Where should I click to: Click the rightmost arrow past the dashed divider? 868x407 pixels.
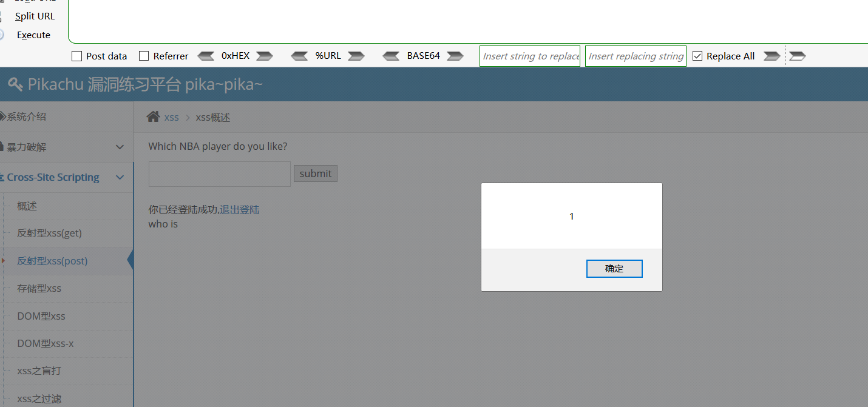tap(798, 56)
